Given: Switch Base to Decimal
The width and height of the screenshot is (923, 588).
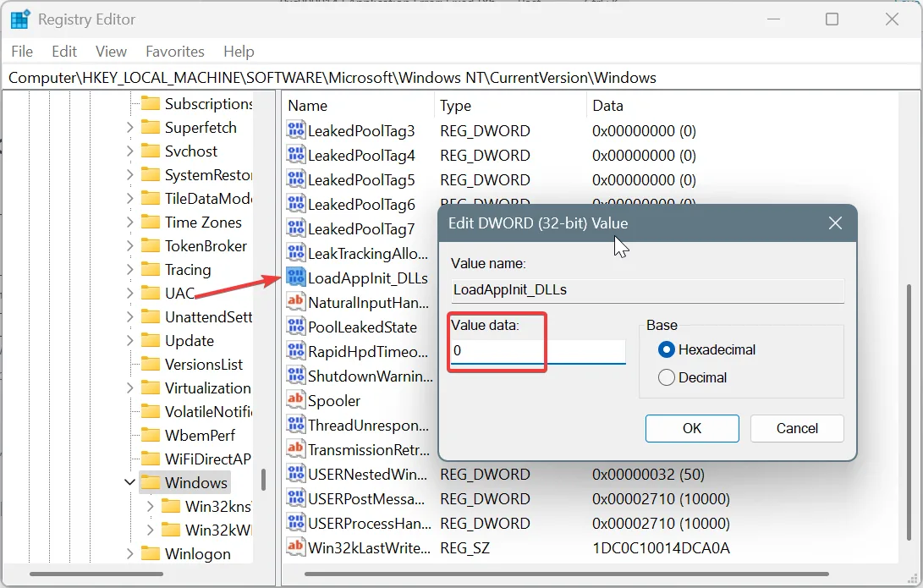Looking at the screenshot, I should click(x=668, y=377).
